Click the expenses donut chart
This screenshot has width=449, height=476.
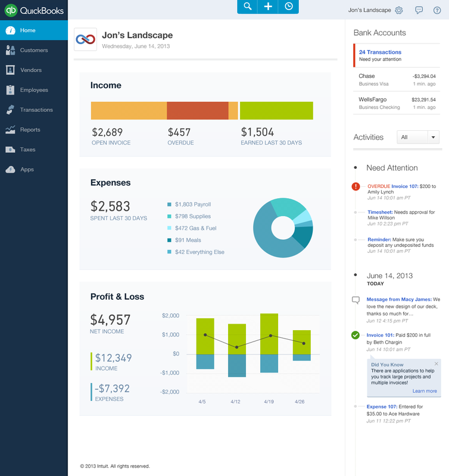coord(283,228)
